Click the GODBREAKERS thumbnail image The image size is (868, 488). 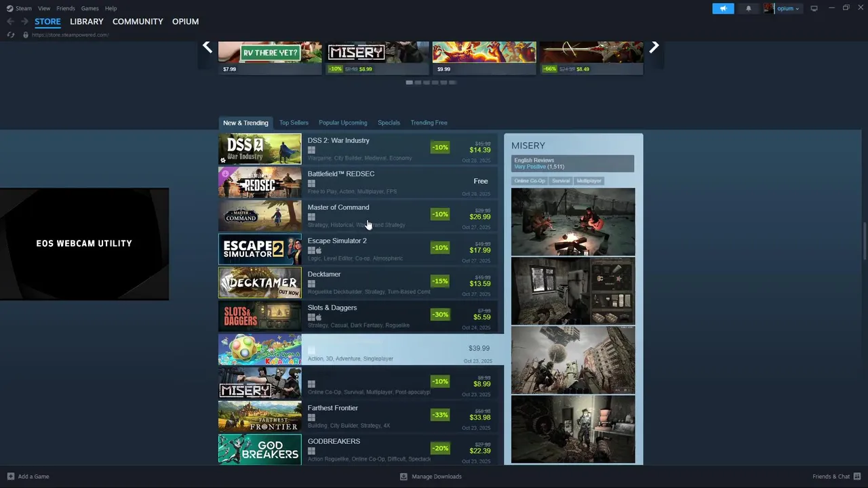coord(260,449)
